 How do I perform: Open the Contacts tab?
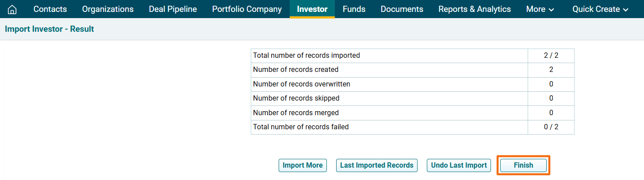[50, 9]
